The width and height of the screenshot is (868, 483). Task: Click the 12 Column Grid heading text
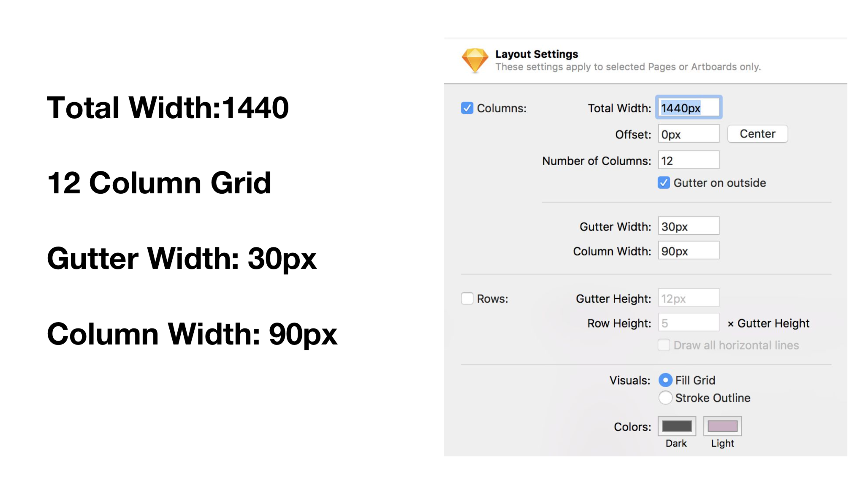coord(159,183)
